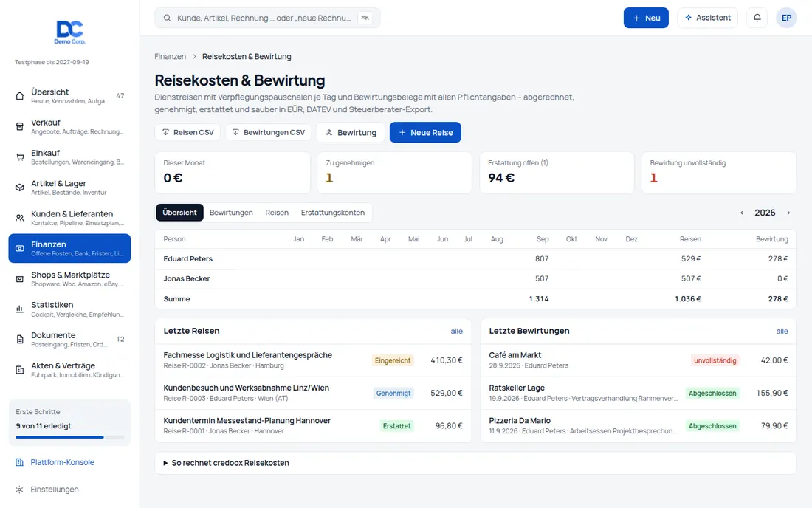Select the Übersicht tab
Viewport: 812px width, 508px height.
(179, 213)
